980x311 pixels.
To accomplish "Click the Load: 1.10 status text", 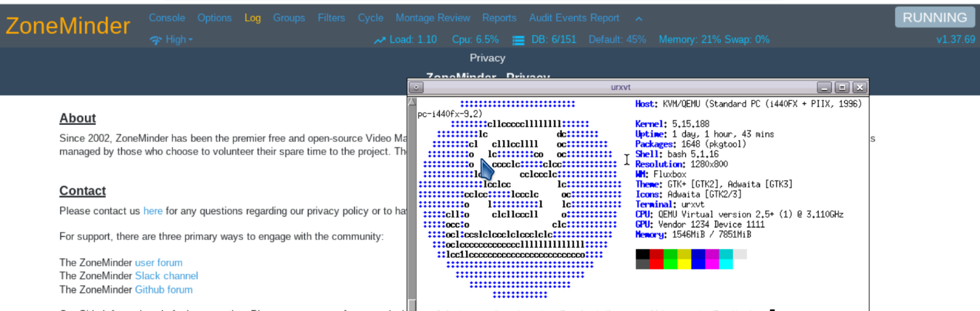I will click(413, 39).
